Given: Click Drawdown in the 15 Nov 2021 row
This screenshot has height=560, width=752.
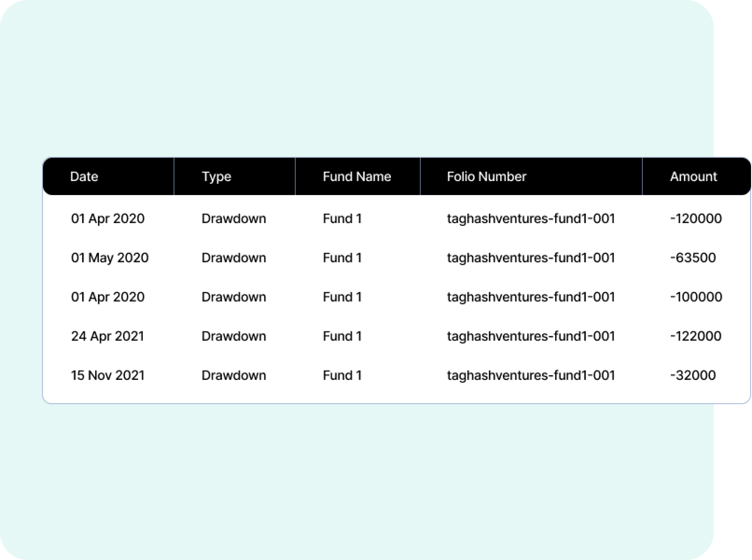Looking at the screenshot, I should coord(233,376).
